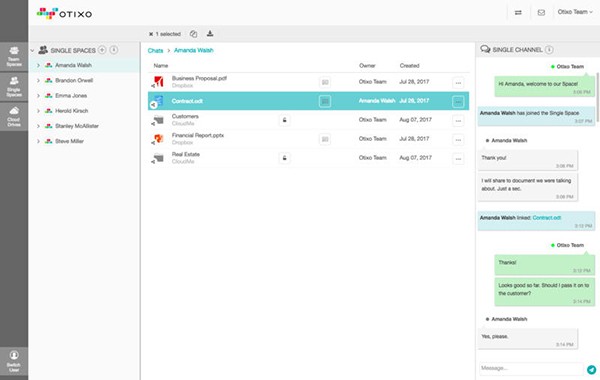Toggle lock on the Customers folder
The height and width of the screenshot is (380, 600).
pyautogui.click(x=284, y=120)
